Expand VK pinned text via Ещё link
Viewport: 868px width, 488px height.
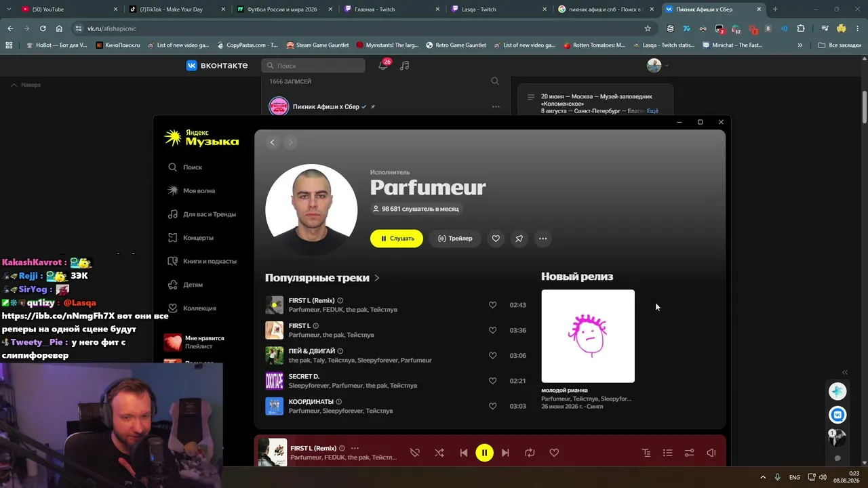652,110
